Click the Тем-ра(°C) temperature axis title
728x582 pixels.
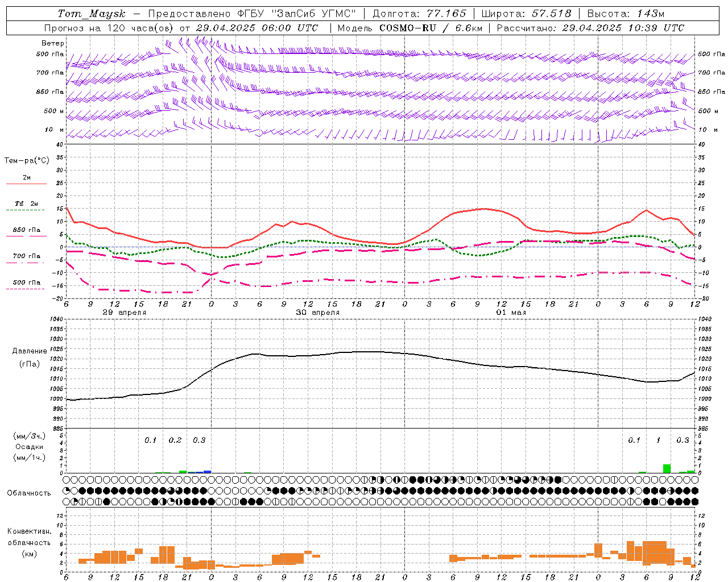(27, 161)
